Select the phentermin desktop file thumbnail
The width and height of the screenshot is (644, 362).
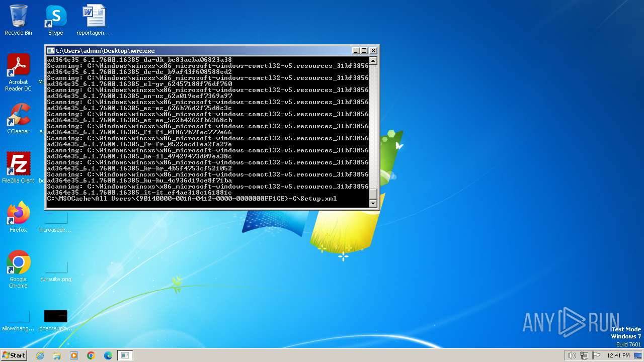click(x=55, y=316)
